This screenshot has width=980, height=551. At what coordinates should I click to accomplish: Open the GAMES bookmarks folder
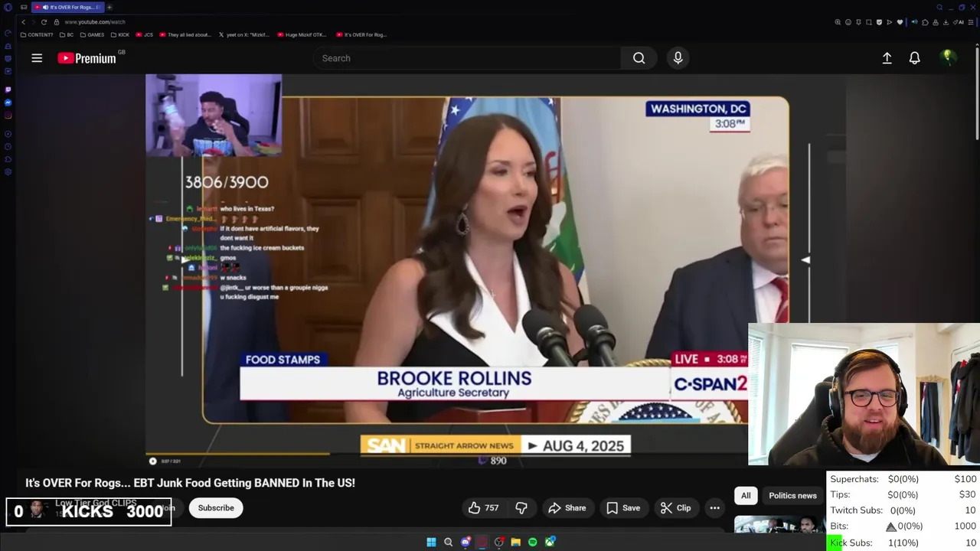coord(92,34)
